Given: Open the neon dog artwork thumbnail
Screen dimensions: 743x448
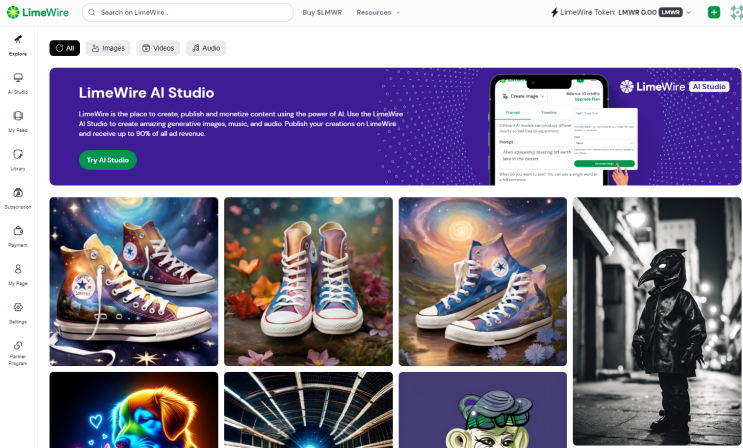Looking at the screenshot, I should (x=134, y=410).
